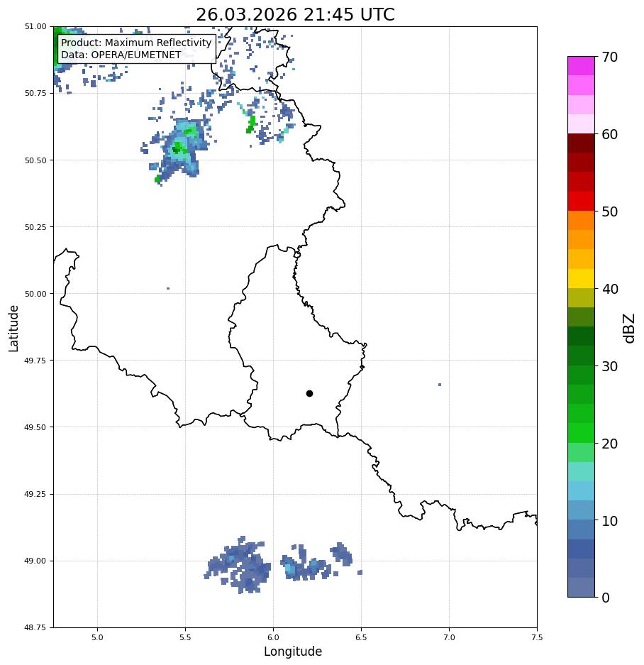644x665 pixels.
Task: Click the colorbar tick label 70
Action: [610, 57]
